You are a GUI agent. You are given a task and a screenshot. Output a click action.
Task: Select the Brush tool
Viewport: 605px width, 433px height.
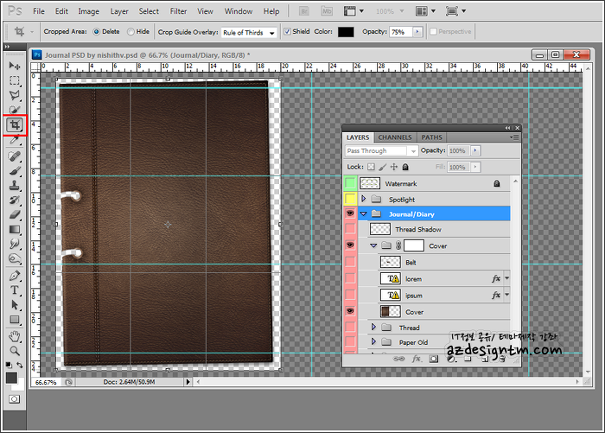pyautogui.click(x=15, y=171)
